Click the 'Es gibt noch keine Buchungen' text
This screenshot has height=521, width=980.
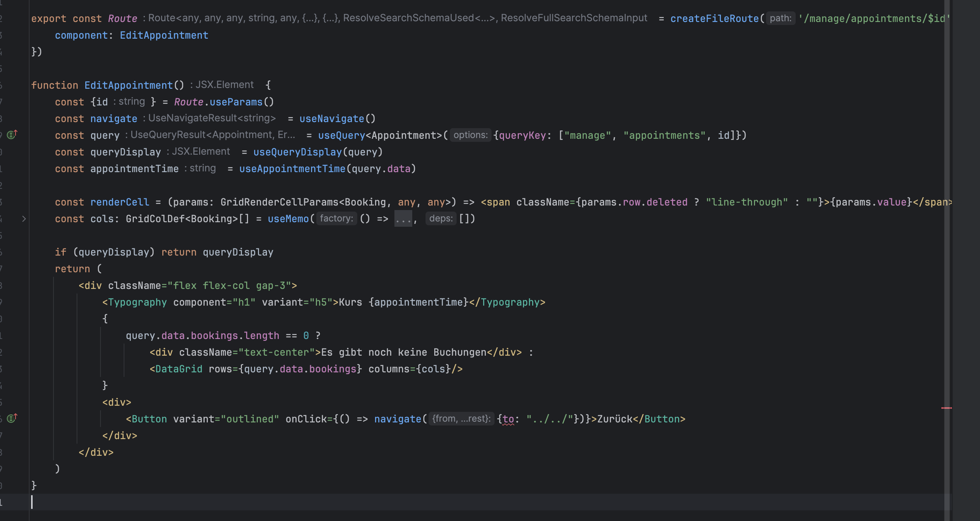404,353
